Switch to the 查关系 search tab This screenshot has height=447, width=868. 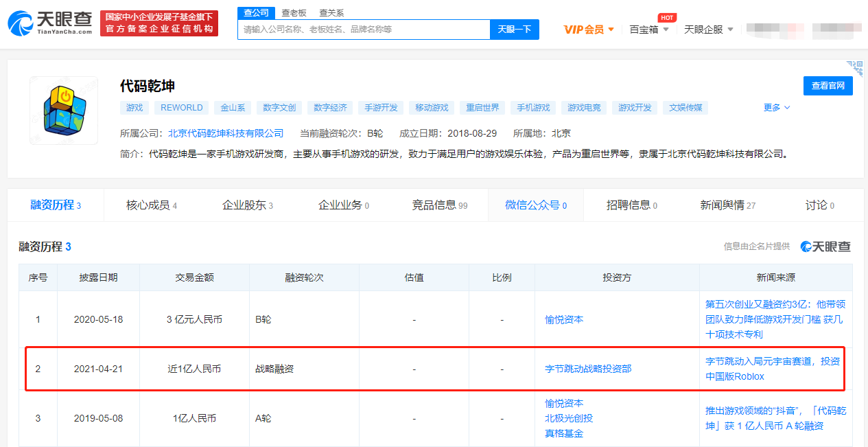[331, 13]
